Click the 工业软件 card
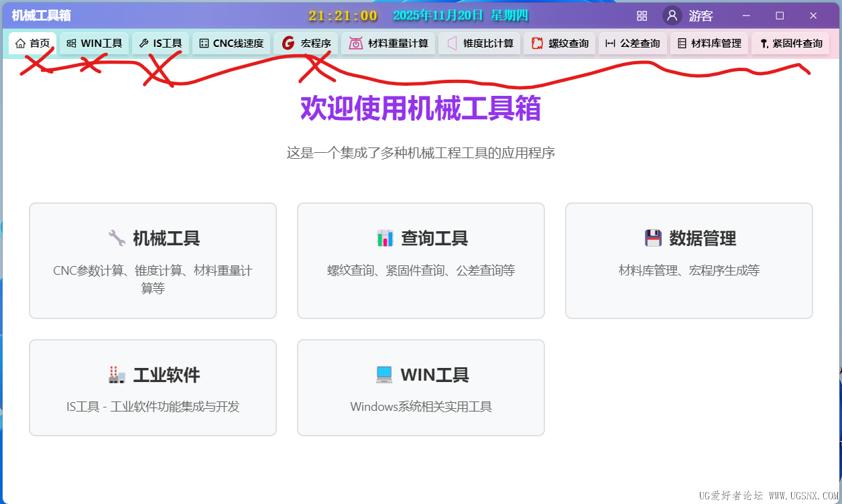This screenshot has height=504, width=842. click(152, 387)
